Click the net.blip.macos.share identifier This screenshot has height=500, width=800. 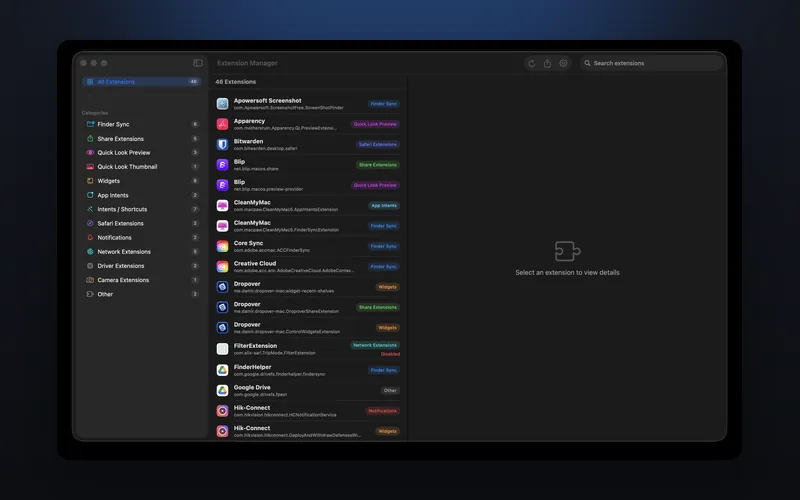pyautogui.click(x=256, y=169)
